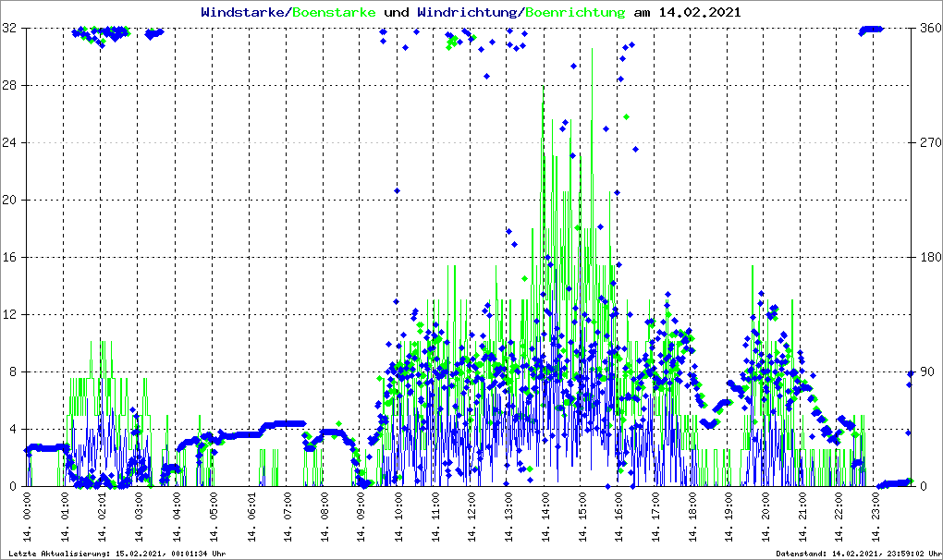Click time label '14. 17:00'

[x=655, y=517]
